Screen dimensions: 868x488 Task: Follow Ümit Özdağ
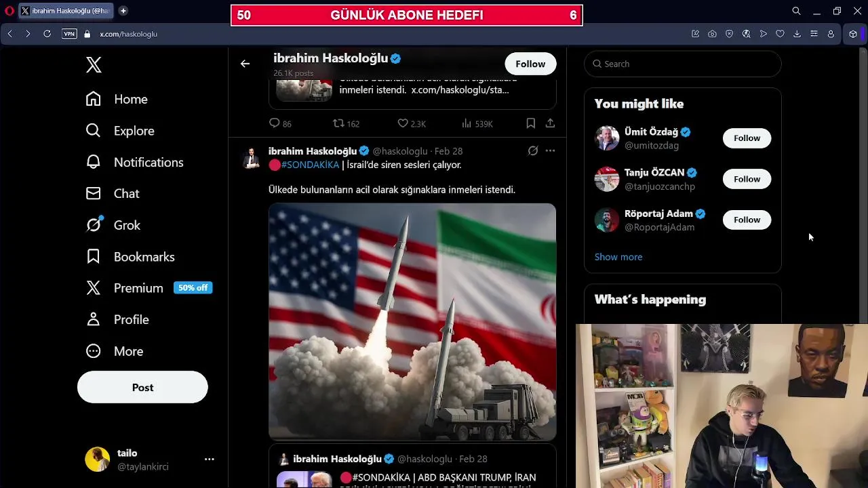[x=747, y=138]
